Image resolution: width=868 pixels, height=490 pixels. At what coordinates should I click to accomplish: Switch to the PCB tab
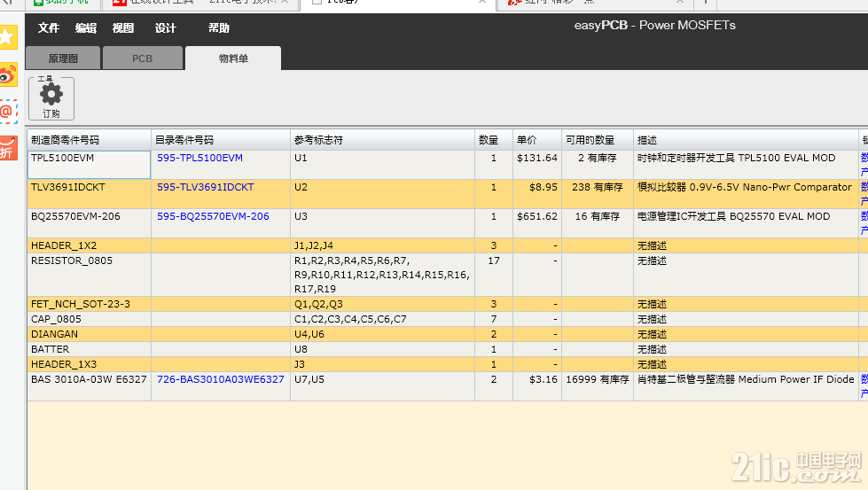(142, 58)
